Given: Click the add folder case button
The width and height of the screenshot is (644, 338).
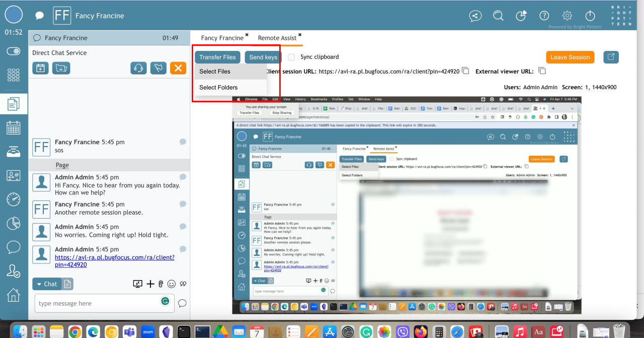Looking at the screenshot, I should pyautogui.click(x=61, y=68).
